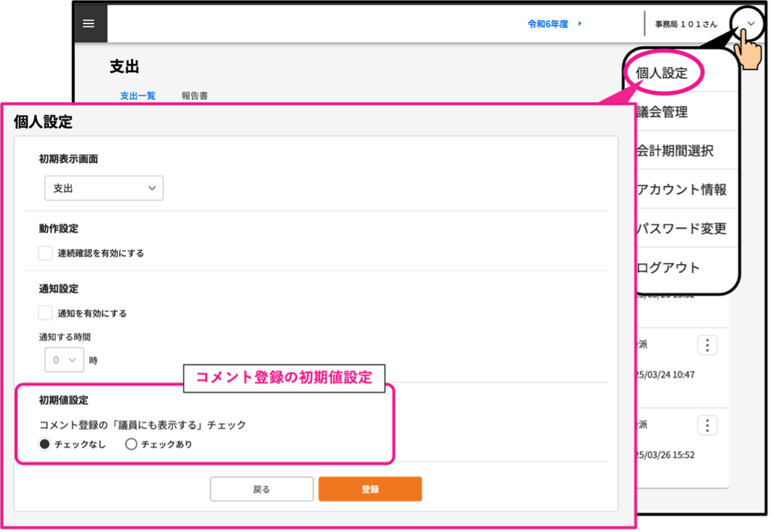The height and width of the screenshot is (532, 773).
Task: Select 議会管理 in the user menu
Action: [662, 112]
